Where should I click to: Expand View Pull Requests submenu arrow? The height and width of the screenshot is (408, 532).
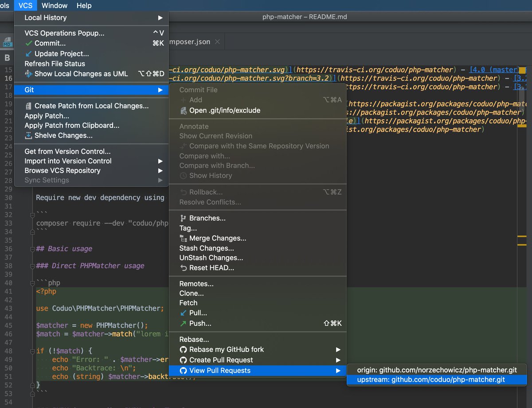click(x=338, y=371)
